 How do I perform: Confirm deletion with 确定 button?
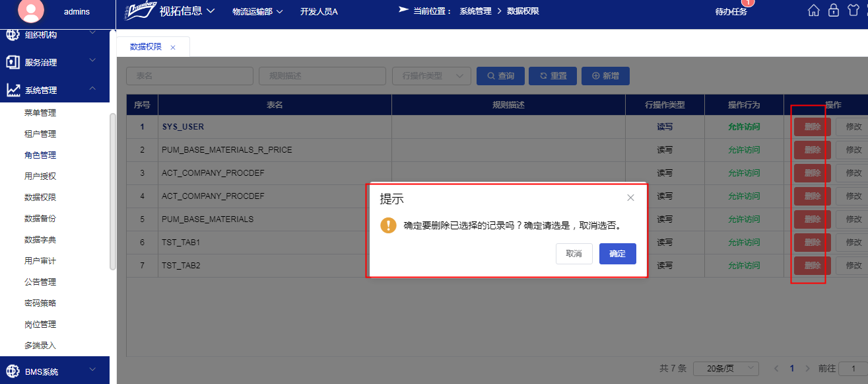pyautogui.click(x=617, y=254)
